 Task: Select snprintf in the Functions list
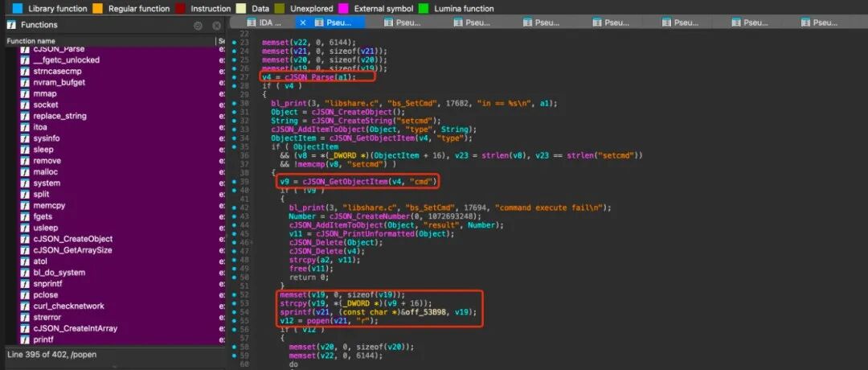[x=47, y=284]
